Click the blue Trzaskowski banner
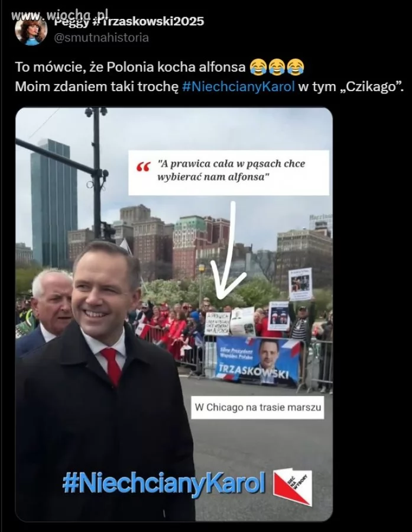 [x=258, y=360]
